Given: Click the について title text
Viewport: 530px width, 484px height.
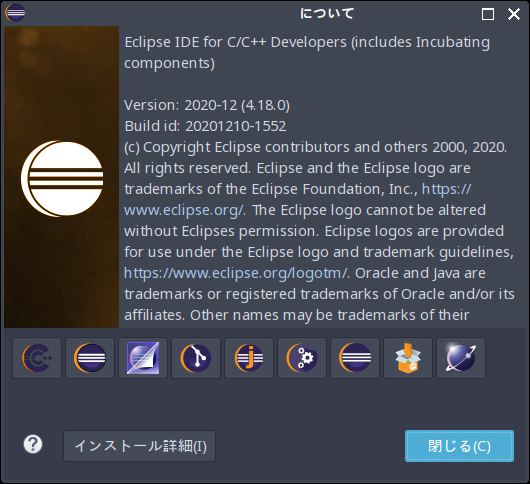Looking at the screenshot, I should [327, 14].
